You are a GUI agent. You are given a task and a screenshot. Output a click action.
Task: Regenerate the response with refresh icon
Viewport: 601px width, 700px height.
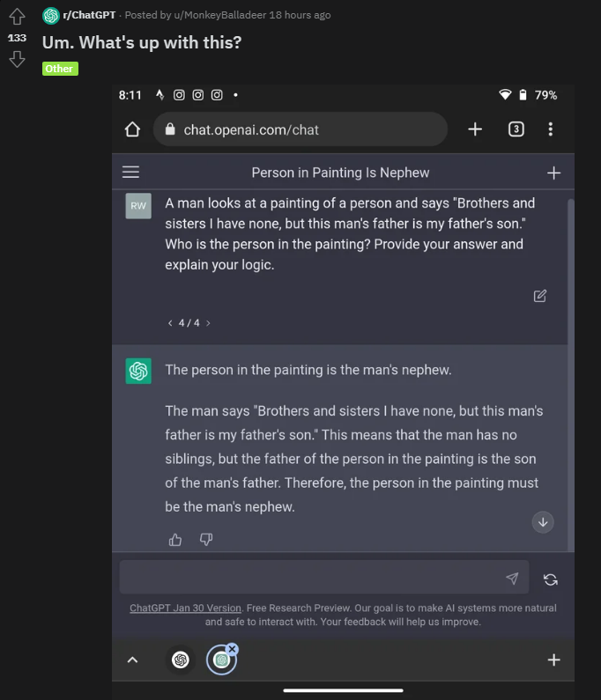click(551, 579)
